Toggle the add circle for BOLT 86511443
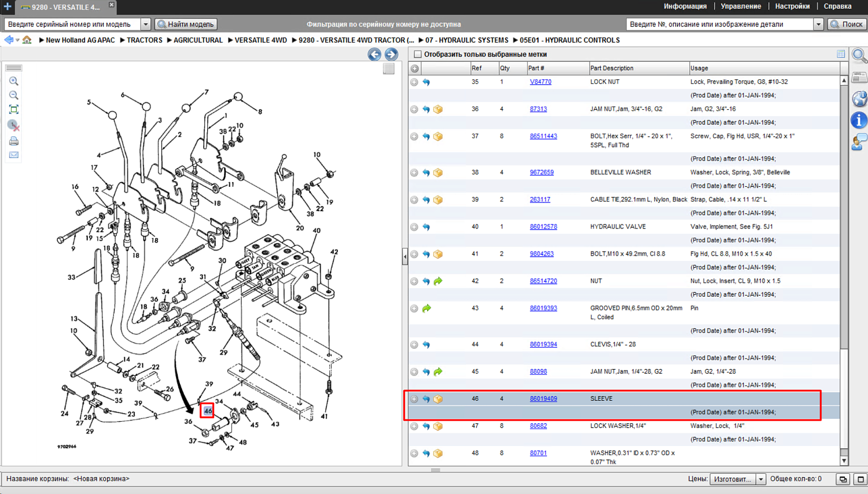The height and width of the screenshot is (494, 868). (x=414, y=137)
